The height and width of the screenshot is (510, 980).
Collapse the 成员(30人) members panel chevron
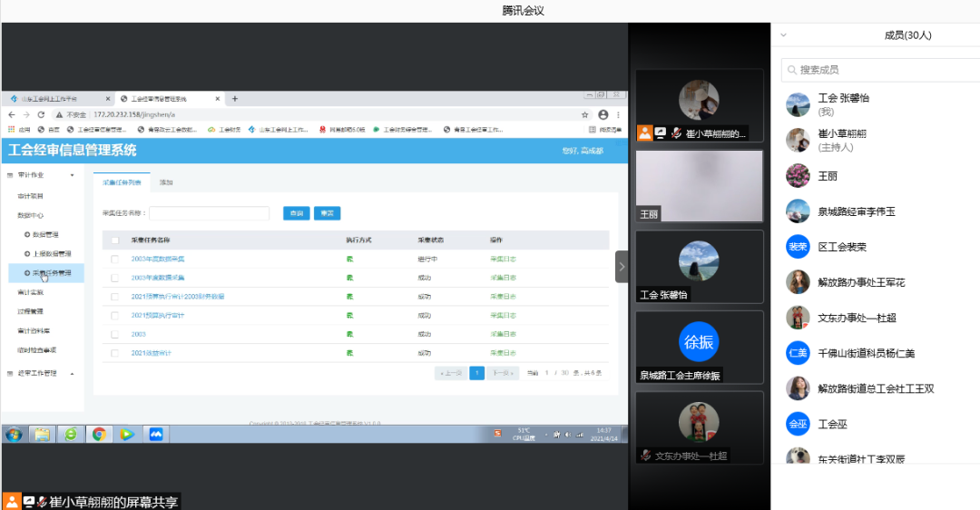(x=784, y=35)
